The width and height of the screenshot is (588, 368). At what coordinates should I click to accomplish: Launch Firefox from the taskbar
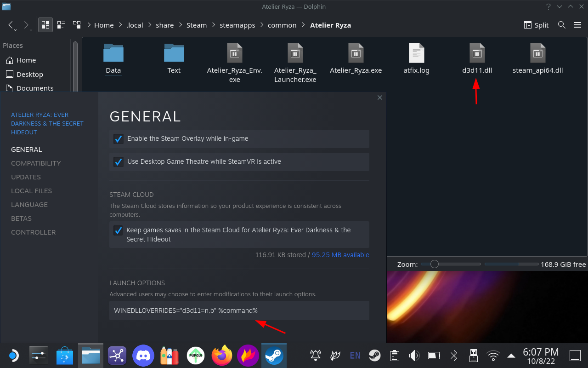[x=222, y=356]
